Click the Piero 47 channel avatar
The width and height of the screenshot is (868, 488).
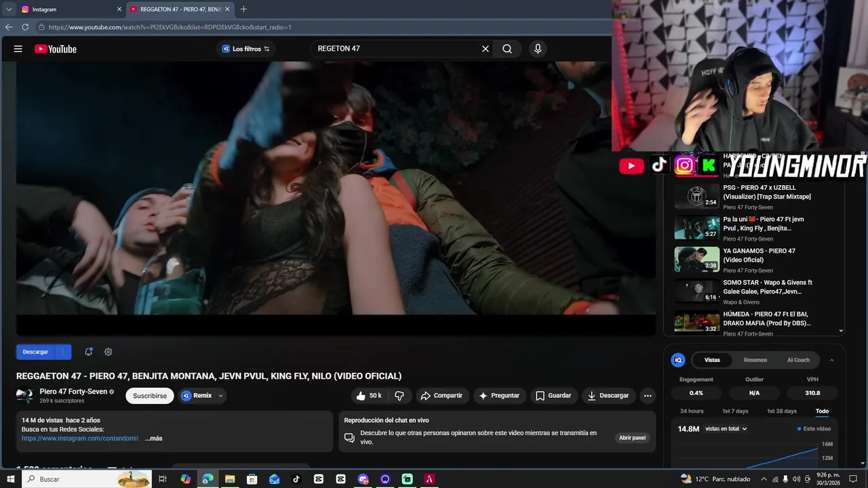pos(25,396)
